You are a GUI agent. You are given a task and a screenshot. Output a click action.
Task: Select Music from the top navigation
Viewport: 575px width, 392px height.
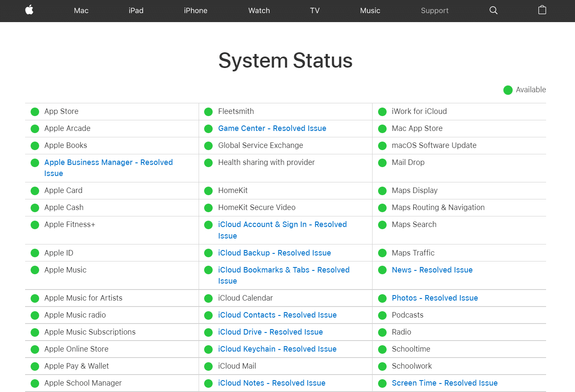pos(370,11)
